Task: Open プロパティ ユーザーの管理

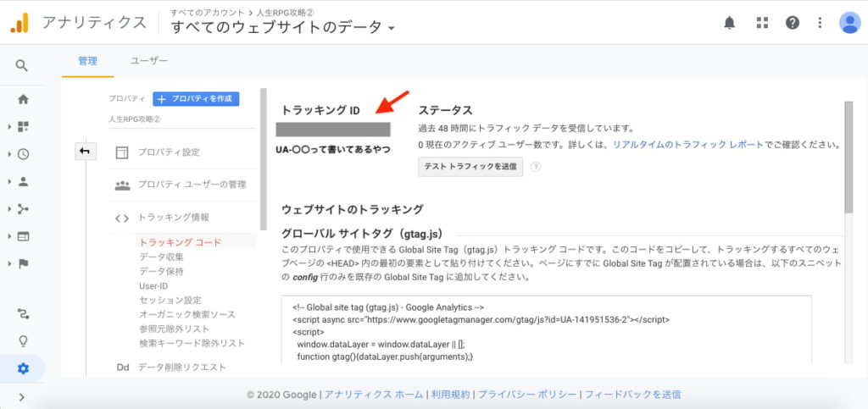Action: coord(192,185)
